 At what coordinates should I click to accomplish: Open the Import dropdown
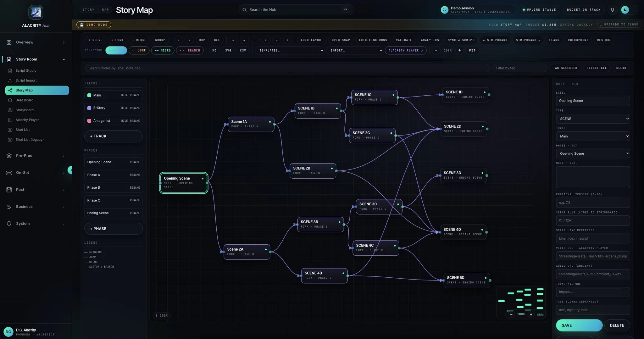pos(354,50)
